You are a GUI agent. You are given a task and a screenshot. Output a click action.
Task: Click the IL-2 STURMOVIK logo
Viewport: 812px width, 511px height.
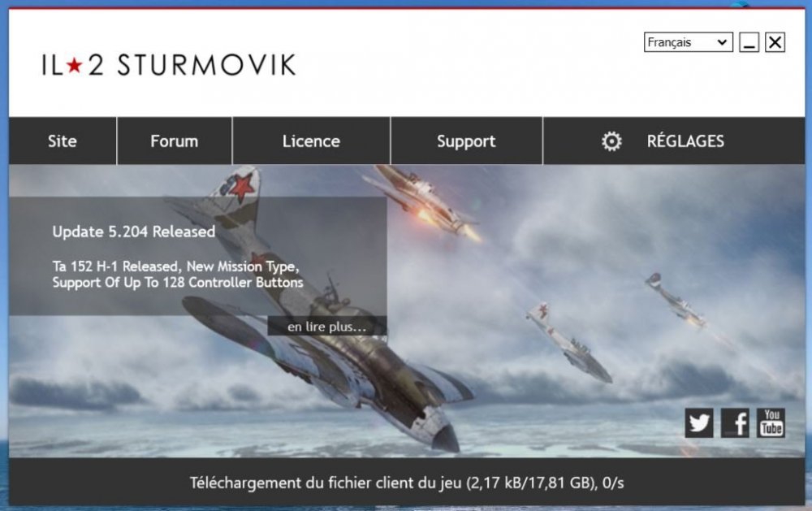coord(166,64)
